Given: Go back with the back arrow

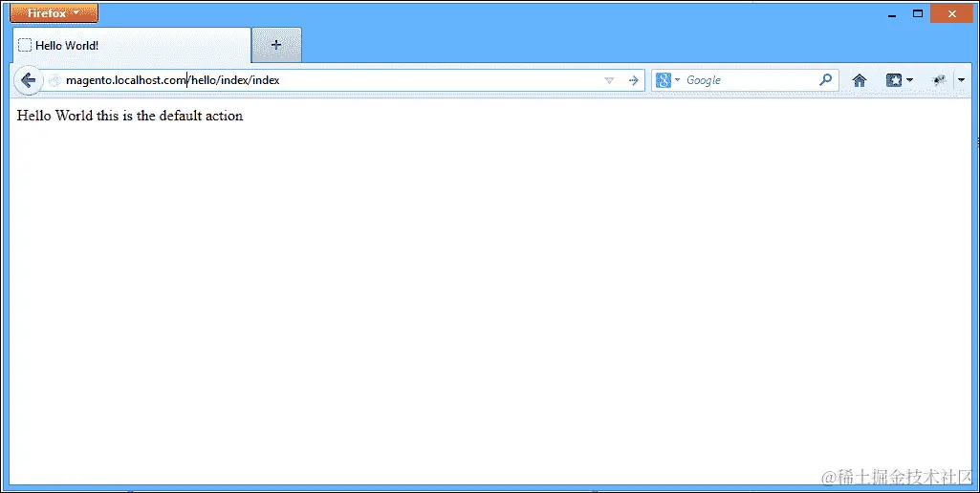Looking at the screenshot, I should [x=28, y=80].
